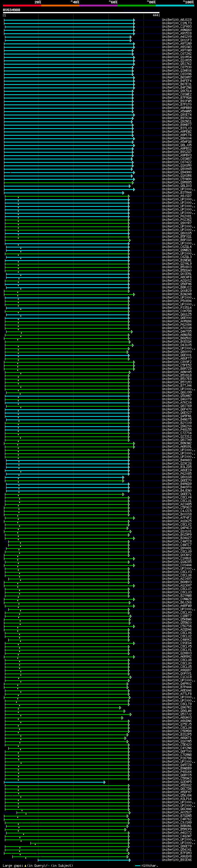Click the red ~20% identity color band
The width and height of the screenshot is (197, 868).
22,6
